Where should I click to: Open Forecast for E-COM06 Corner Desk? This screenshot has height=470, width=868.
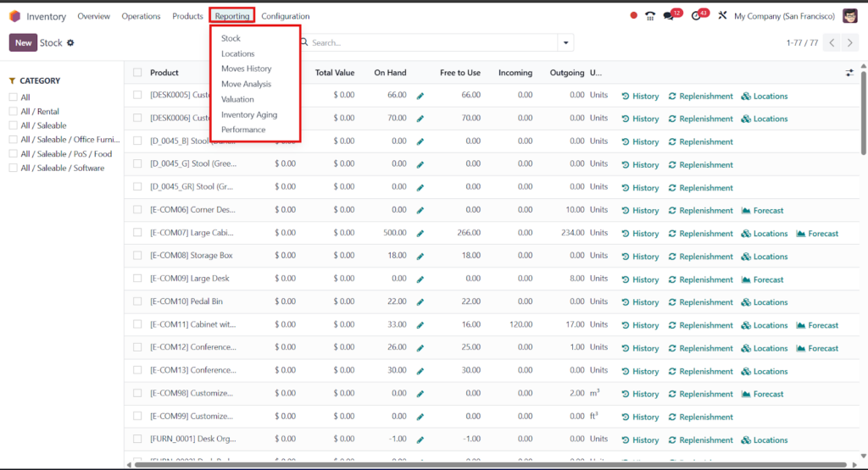(762, 210)
